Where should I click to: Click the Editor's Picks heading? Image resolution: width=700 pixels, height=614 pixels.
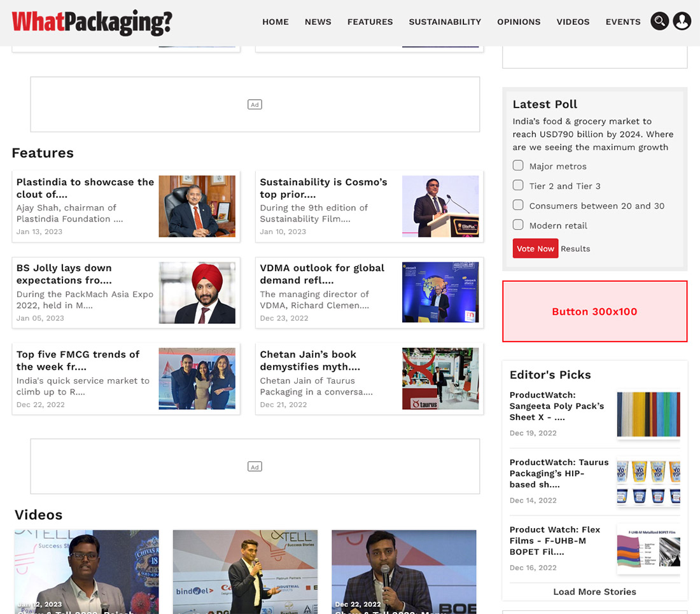[550, 375]
